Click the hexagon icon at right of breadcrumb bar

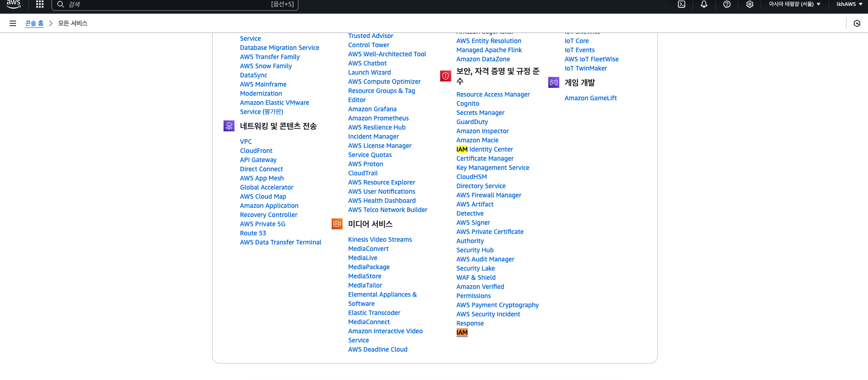click(x=857, y=23)
